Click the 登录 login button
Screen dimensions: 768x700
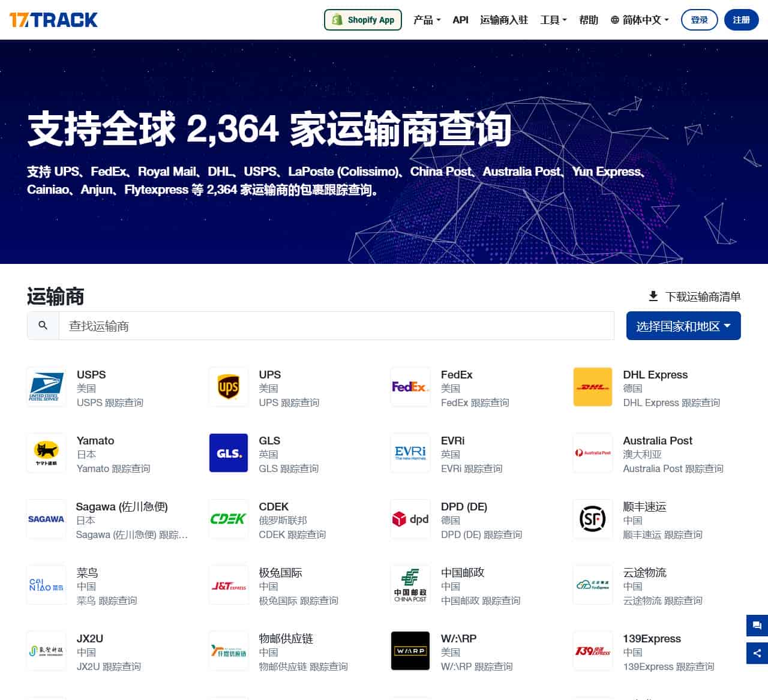[x=699, y=20]
